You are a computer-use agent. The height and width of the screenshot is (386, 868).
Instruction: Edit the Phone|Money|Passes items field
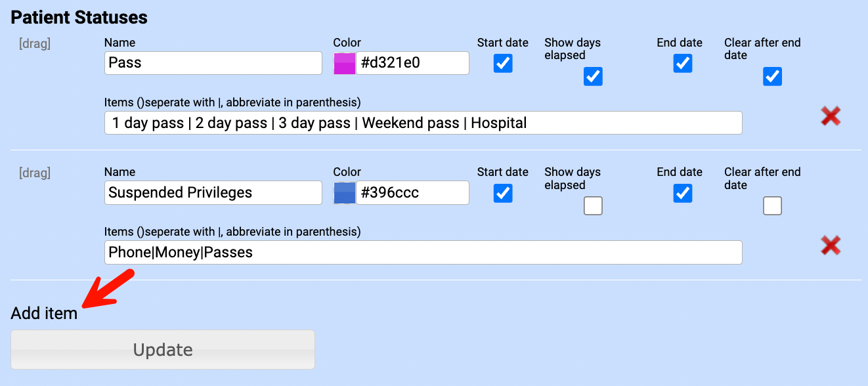point(423,253)
